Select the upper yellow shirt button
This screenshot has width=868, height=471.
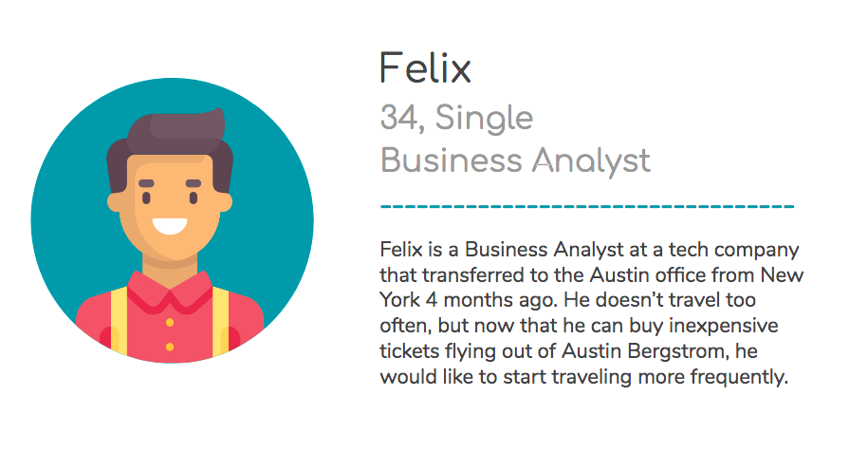coord(170,323)
